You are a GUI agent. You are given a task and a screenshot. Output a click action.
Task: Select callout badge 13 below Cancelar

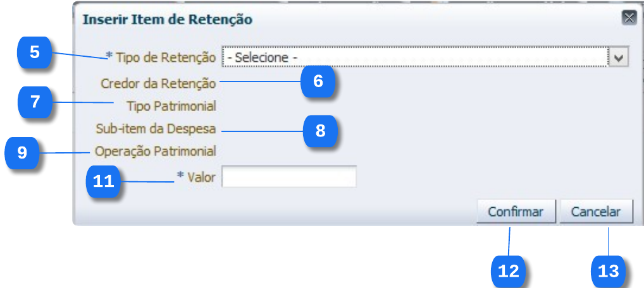pos(608,271)
